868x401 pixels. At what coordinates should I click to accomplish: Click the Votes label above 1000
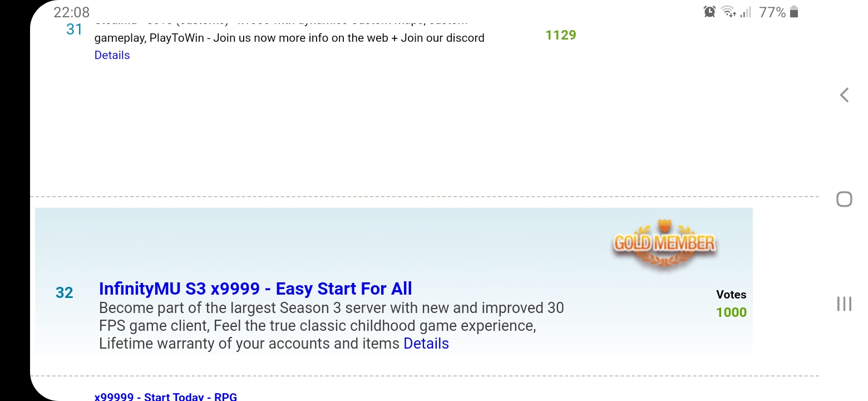731,295
